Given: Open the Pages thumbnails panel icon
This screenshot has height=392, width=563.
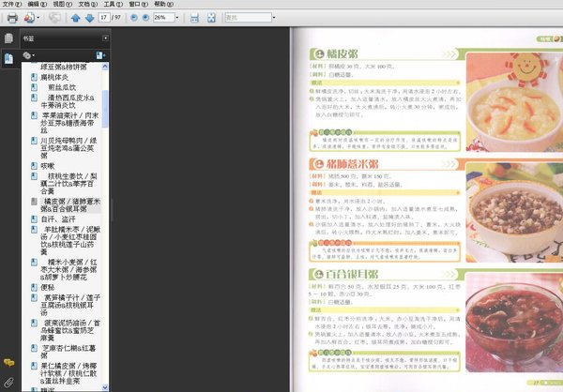Looking at the screenshot, I should pyautogui.click(x=8, y=38).
